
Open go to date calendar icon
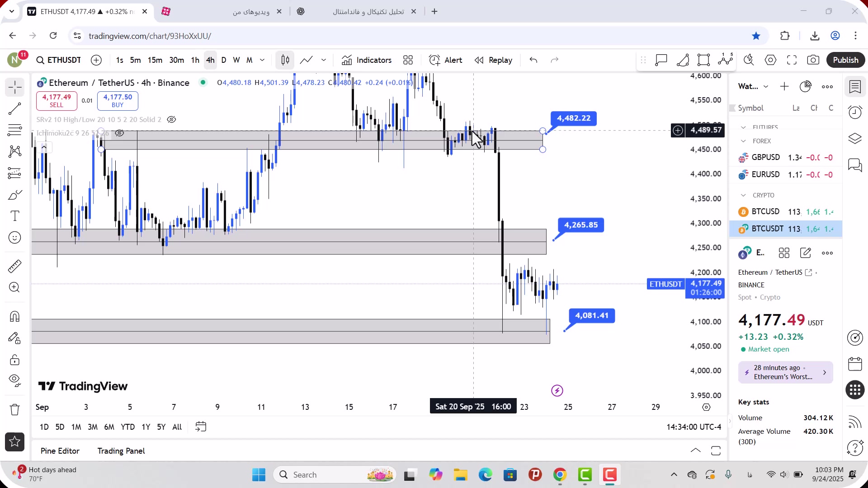click(201, 427)
